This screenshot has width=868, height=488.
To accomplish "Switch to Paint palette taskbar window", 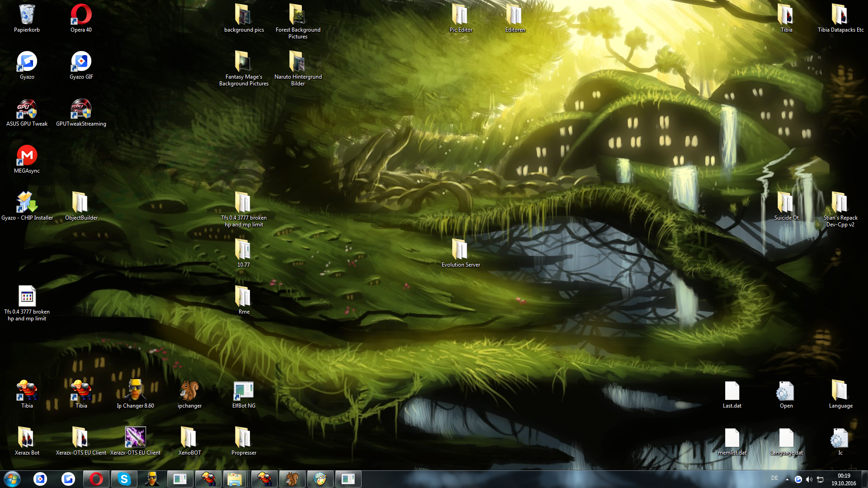I will coord(321,479).
